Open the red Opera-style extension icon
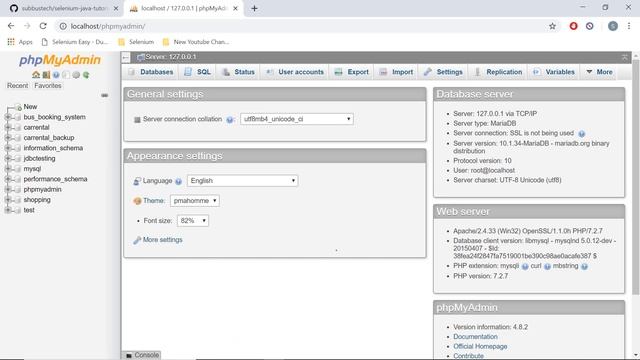 tap(573, 26)
